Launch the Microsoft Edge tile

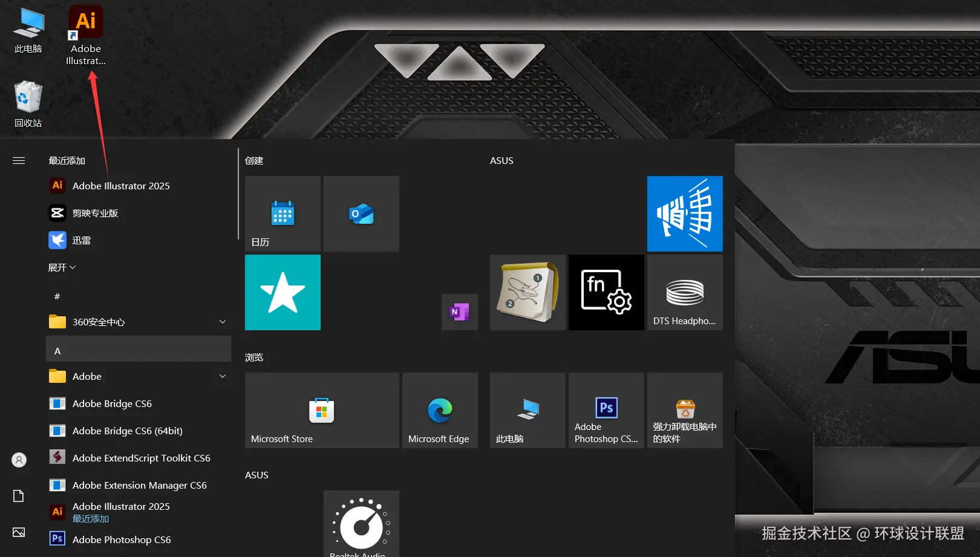(440, 410)
